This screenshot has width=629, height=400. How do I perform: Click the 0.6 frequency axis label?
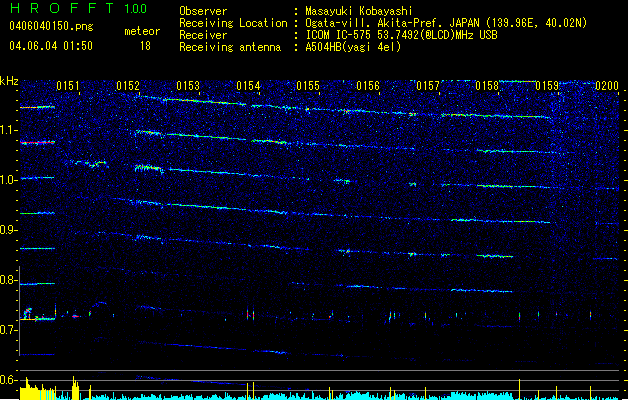point(8,381)
